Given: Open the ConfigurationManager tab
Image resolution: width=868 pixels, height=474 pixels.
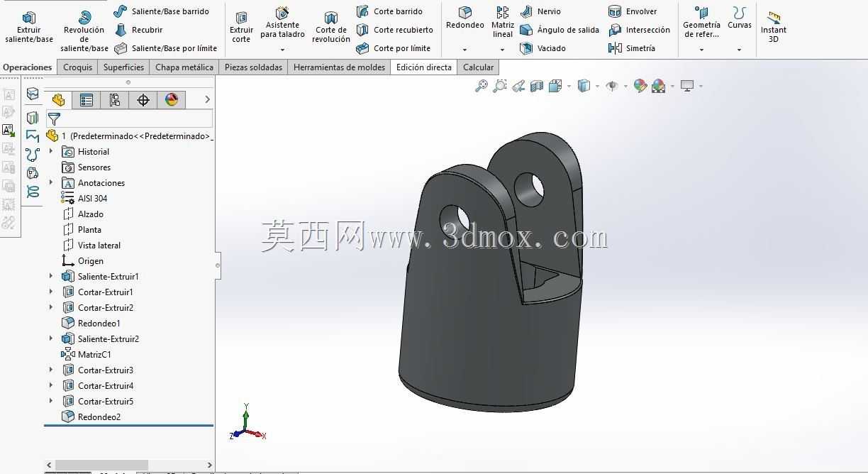Looking at the screenshot, I should click(115, 100).
